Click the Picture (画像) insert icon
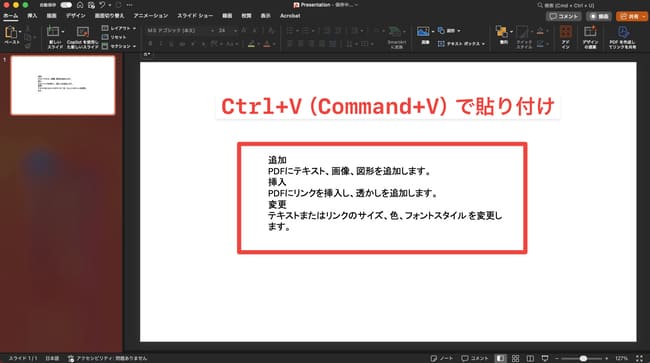The image size is (650, 363). (x=423, y=31)
